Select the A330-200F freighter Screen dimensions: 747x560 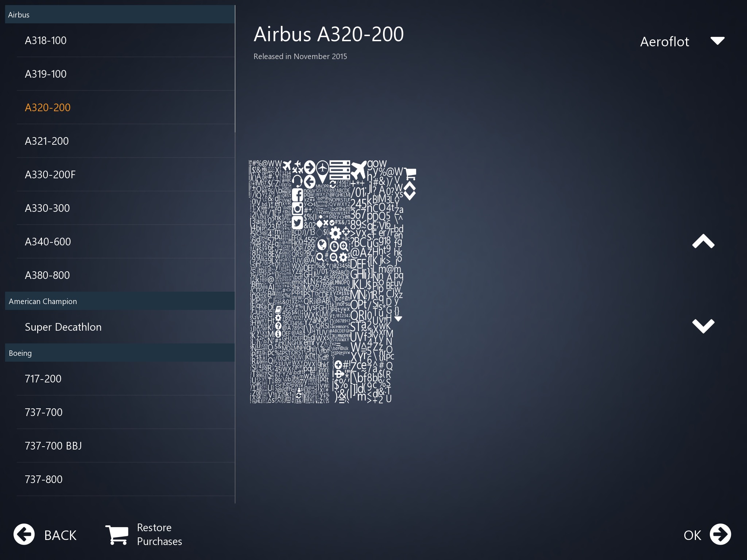[x=50, y=175]
